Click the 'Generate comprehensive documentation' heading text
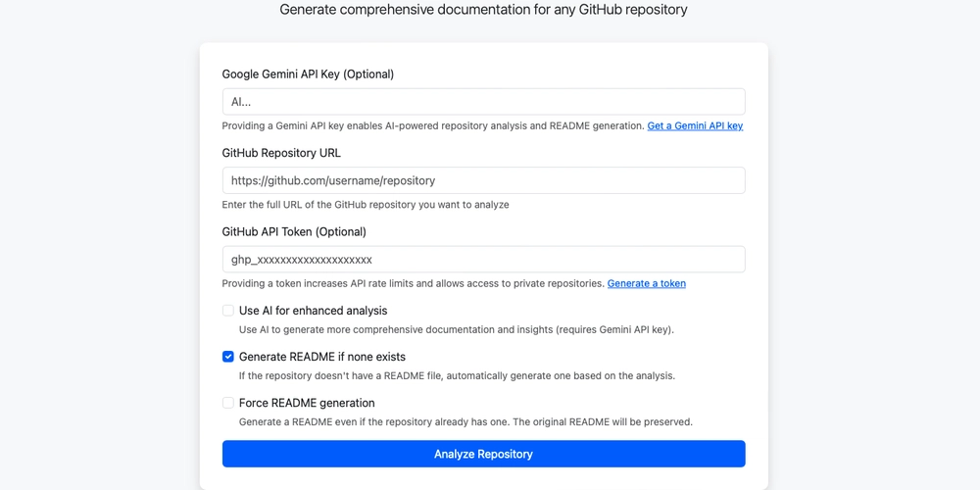Viewport: 980px width, 490px height. click(x=483, y=10)
